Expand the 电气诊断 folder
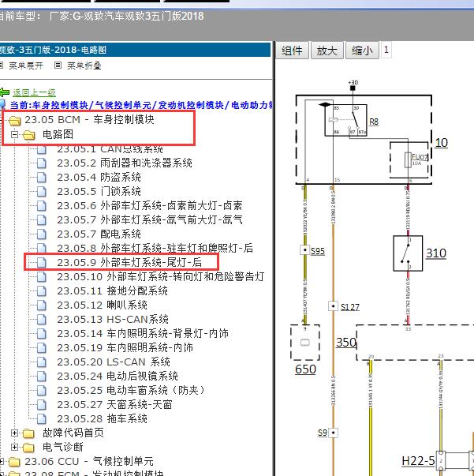 (14, 447)
